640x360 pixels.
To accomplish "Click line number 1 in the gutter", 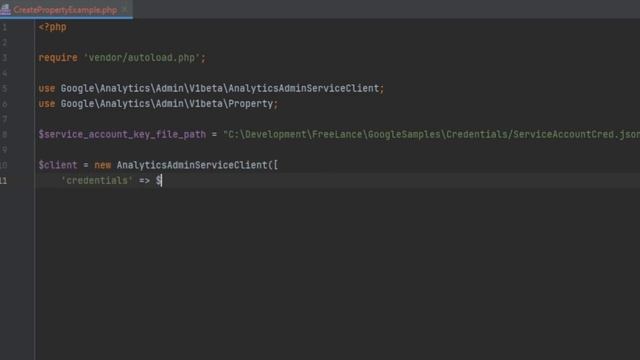I will (4, 27).
